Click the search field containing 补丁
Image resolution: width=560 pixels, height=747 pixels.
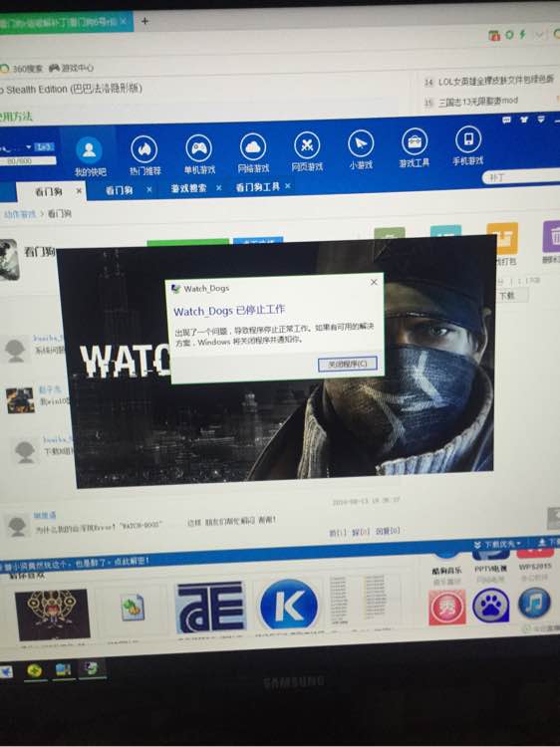click(x=521, y=176)
